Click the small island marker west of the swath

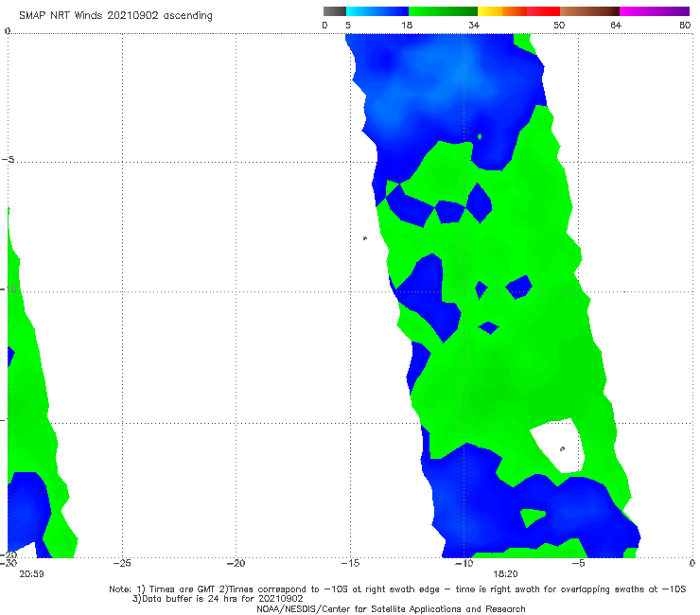point(365,238)
